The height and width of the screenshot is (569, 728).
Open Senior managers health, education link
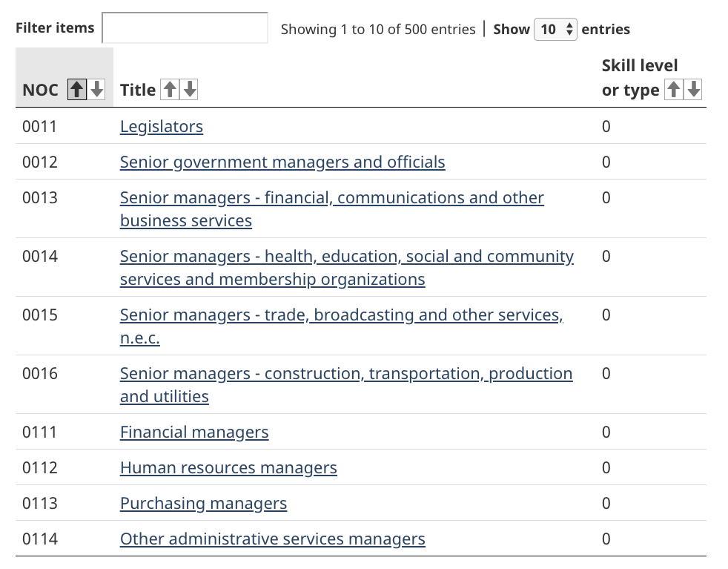click(x=346, y=257)
